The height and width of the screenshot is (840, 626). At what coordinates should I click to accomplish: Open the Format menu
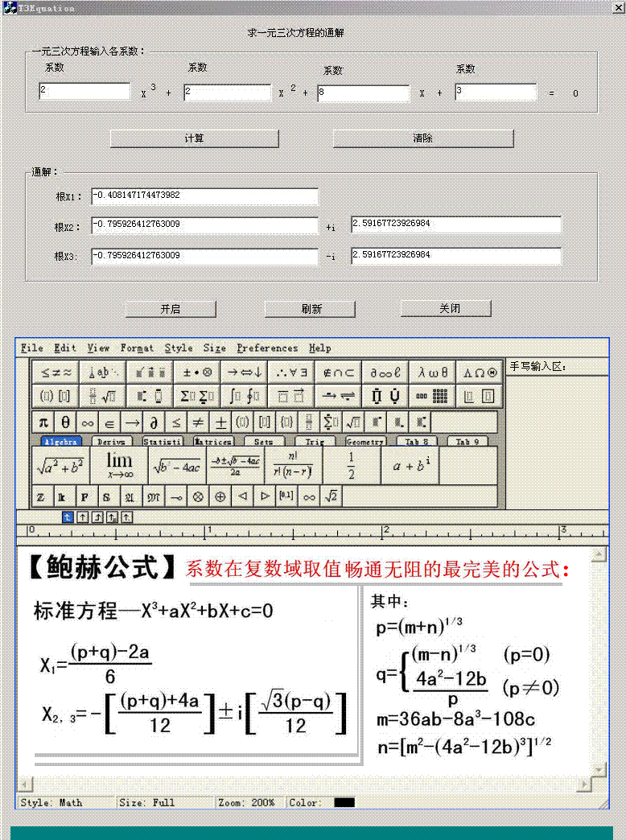[137, 348]
